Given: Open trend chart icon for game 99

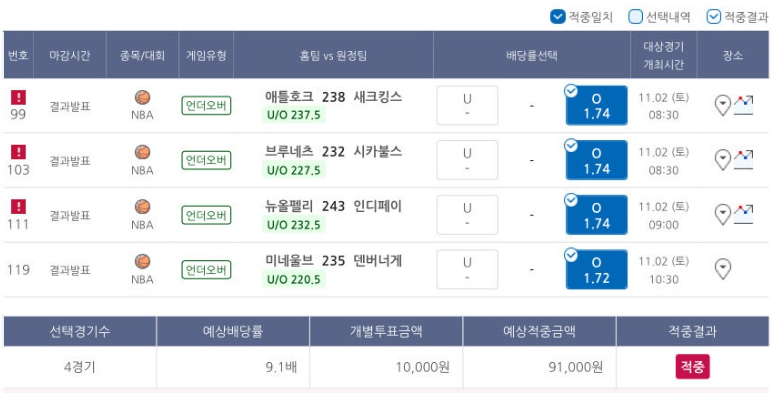Looking at the screenshot, I should [x=743, y=105].
